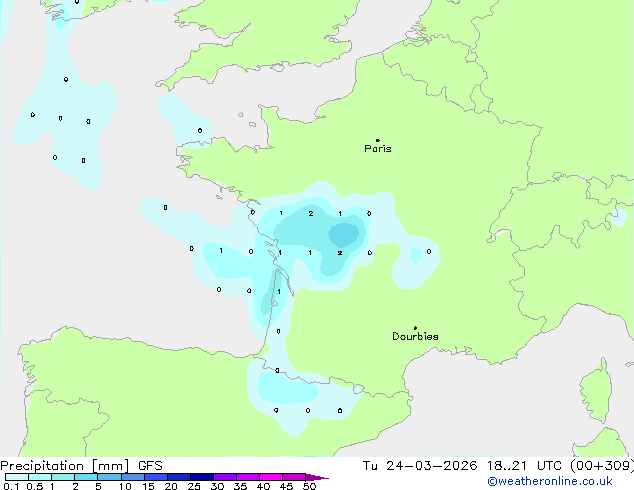Click the 50 legend scale label
This screenshot has height=490, width=634.
click(309, 486)
